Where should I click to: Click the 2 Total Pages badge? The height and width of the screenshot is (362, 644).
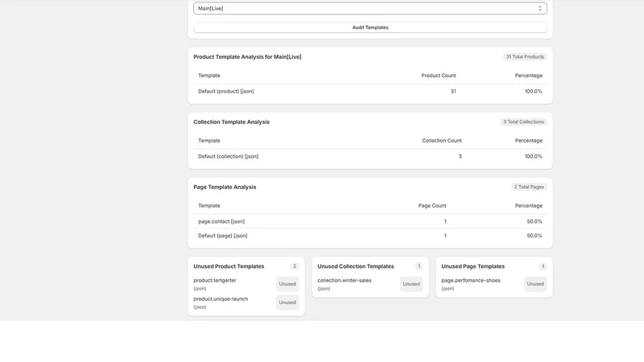point(529,187)
